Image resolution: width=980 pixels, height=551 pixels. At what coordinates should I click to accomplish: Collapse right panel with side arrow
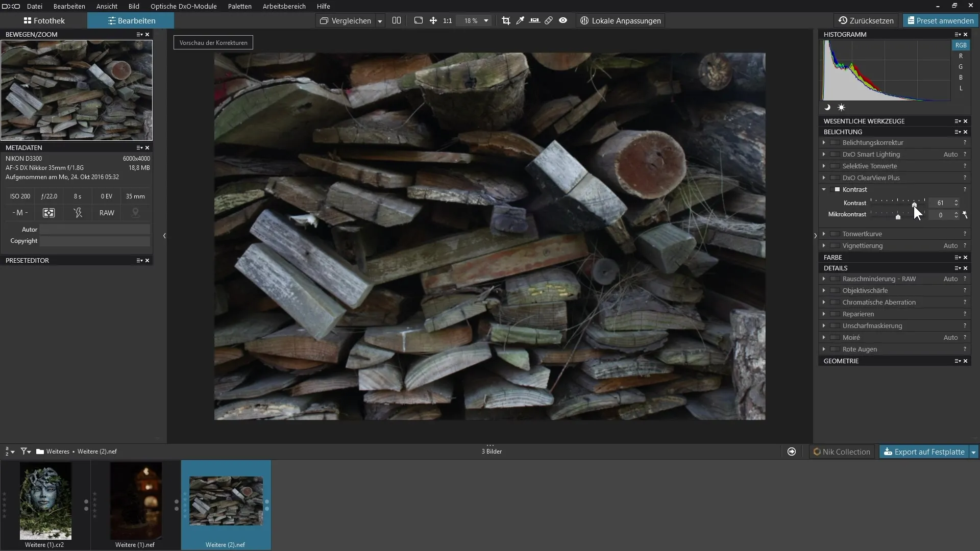click(815, 236)
